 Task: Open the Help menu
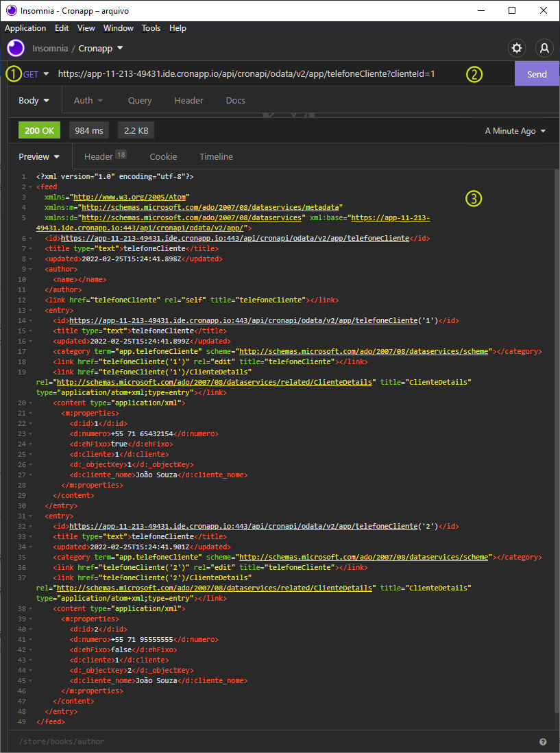tap(178, 28)
